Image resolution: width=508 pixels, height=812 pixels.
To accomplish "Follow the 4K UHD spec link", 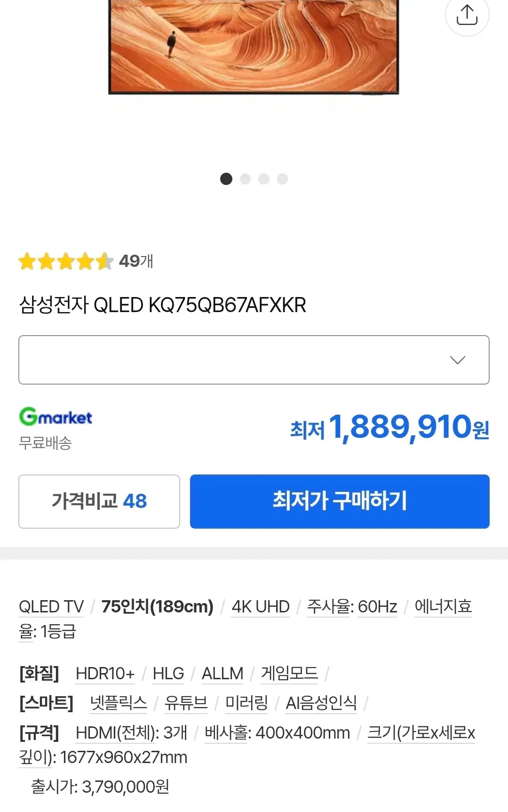I will (261, 607).
